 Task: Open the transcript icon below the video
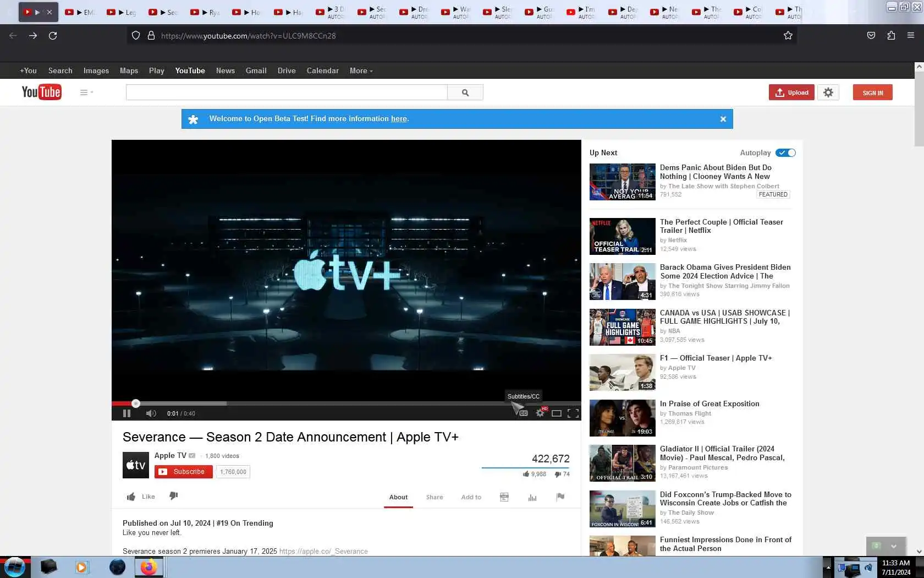pyautogui.click(x=504, y=497)
